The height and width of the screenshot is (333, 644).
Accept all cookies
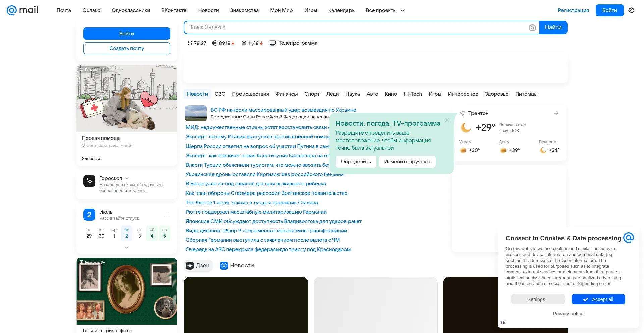click(x=598, y=299)
